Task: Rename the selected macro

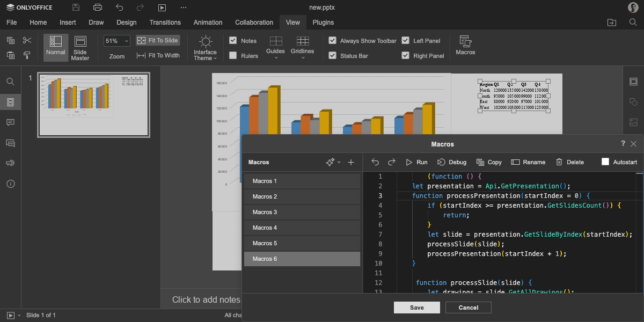Action: pos(528,162)
